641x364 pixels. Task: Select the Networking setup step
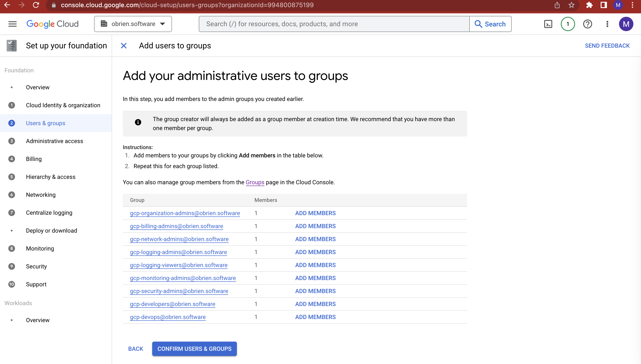point(41,195)
